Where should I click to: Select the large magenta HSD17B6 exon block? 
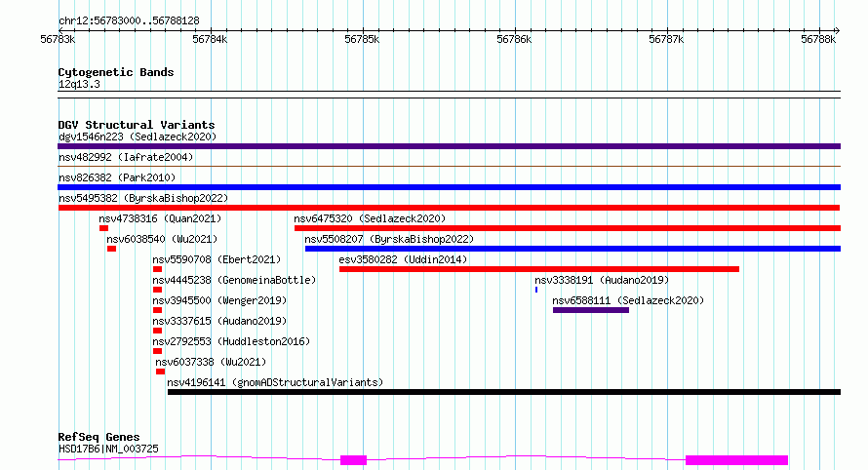point(736,460)
